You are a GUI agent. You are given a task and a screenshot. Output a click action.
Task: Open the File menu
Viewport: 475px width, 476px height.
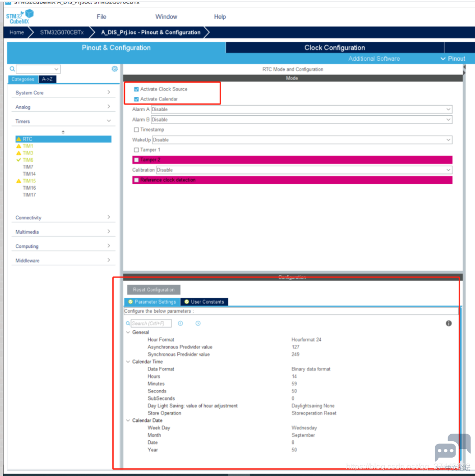coord(101,17)
